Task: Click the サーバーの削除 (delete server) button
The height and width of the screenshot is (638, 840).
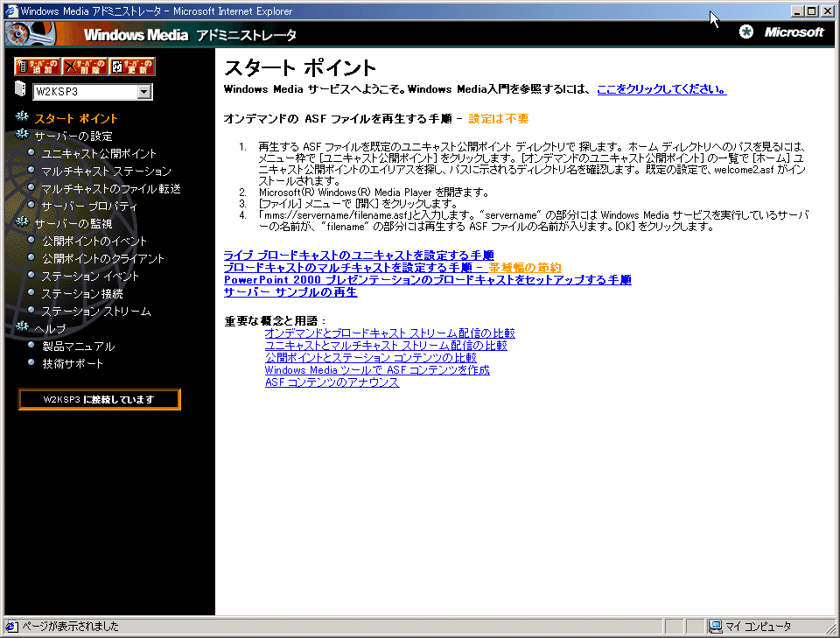Action: point(85,67)
